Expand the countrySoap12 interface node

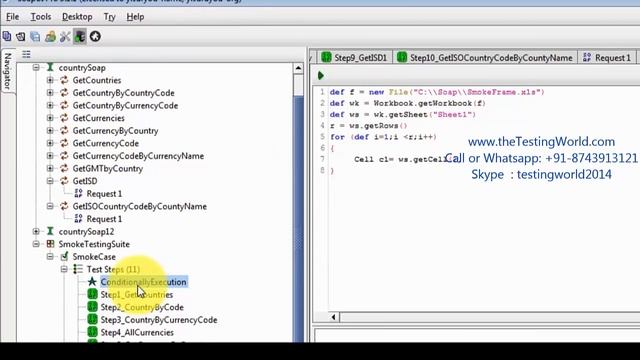(36, 231)
